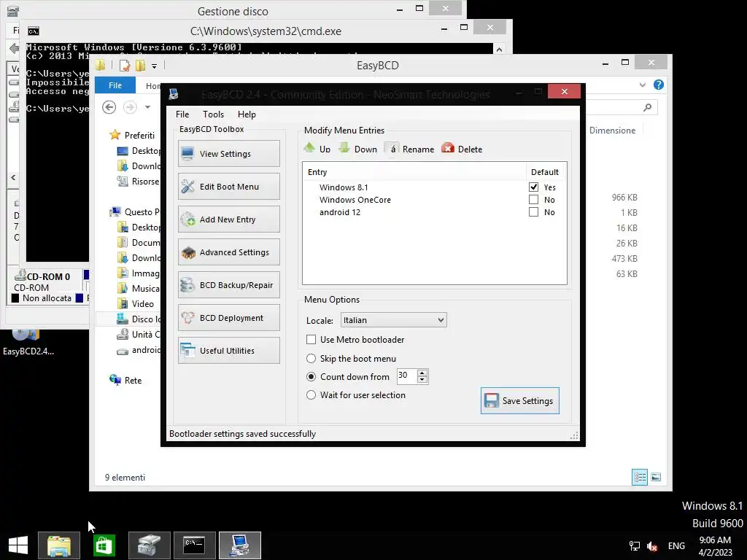The width and height of the screenshot is (747, 560).
Task: Sort files by the Dimensione column
Action: click(612, 130)
